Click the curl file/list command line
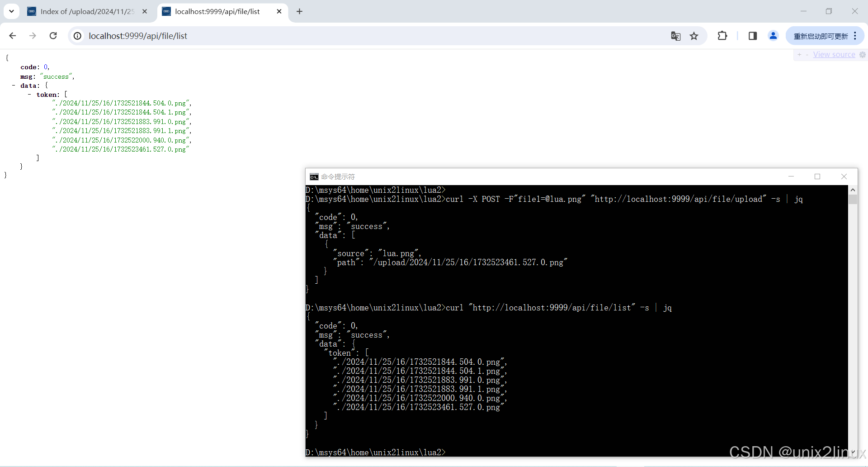This screenshot has width=868, height=467. (489, 308)
